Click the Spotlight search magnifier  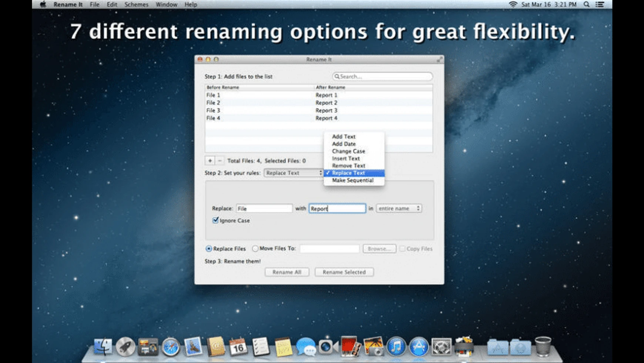pyautogui.click(x=586, y=4)
